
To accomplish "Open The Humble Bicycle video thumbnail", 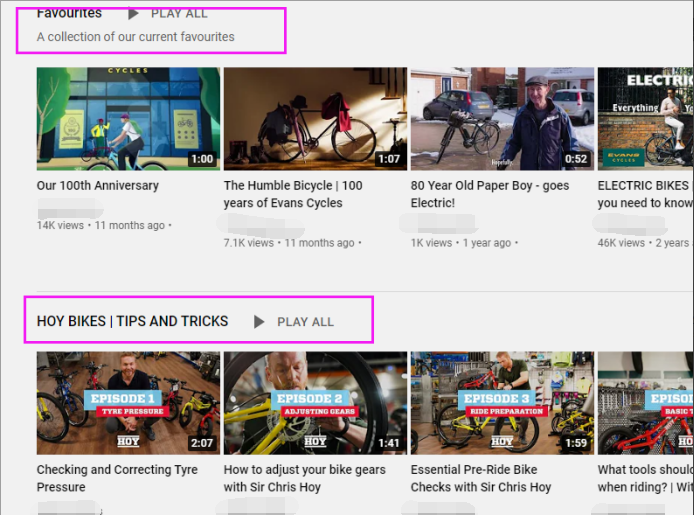I will point(315,119).
